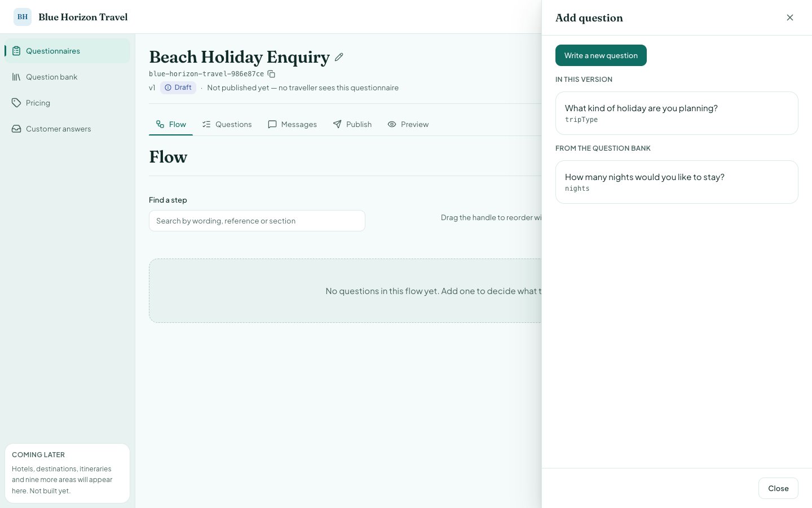Screen dimensions: 812x508
Task: Click the Flow tab icon
Action: (x=160, y=124)
